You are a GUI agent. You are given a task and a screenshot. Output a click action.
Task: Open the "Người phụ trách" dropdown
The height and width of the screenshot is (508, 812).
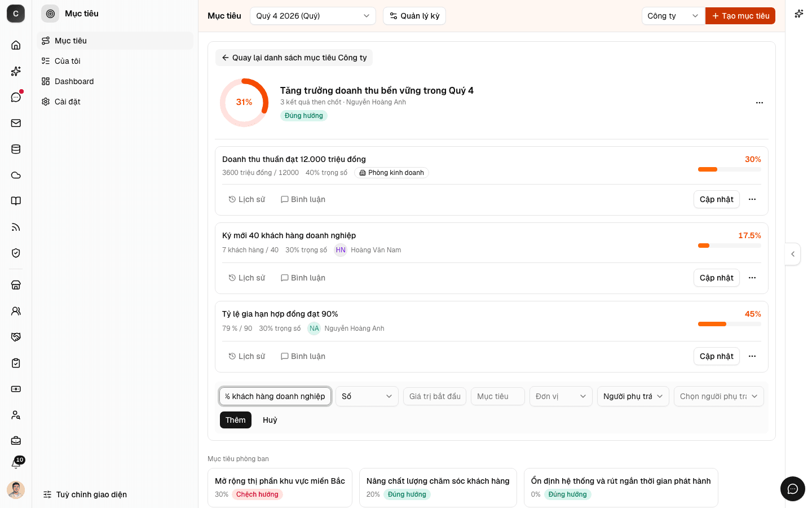[633, 396]
